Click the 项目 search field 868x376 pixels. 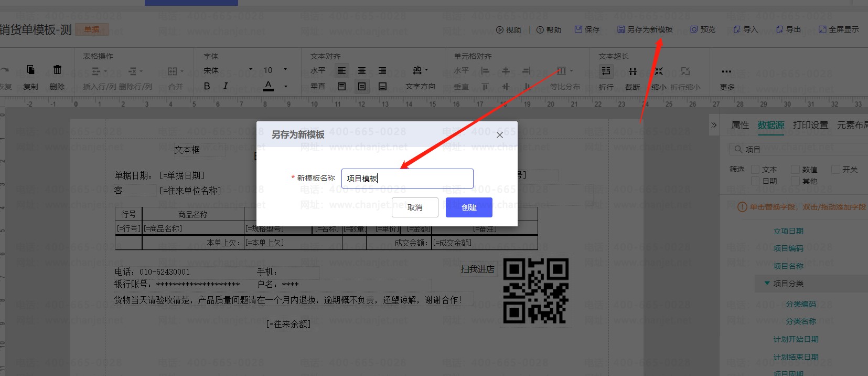tap(798, 149)
